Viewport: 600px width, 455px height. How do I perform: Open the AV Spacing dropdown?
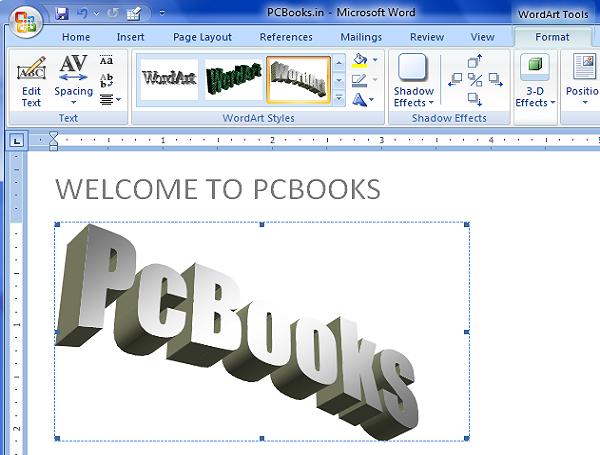(x=73, y=80)
